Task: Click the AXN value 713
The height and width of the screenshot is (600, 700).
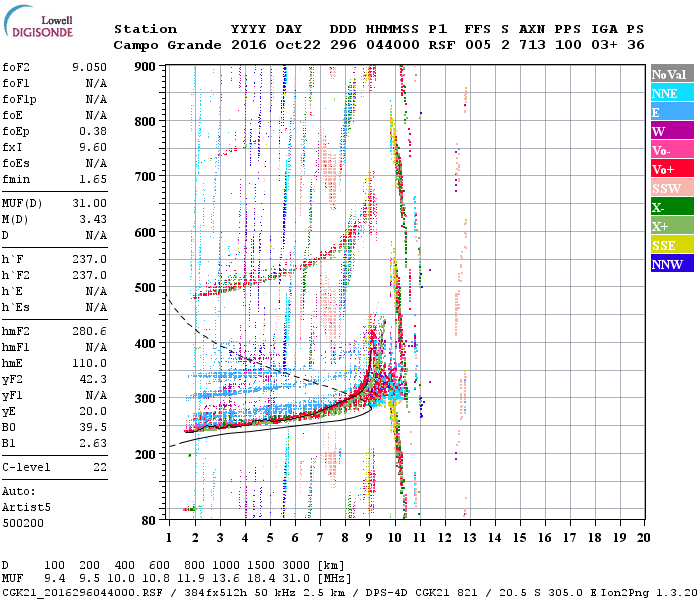Action: coord(532,45)
